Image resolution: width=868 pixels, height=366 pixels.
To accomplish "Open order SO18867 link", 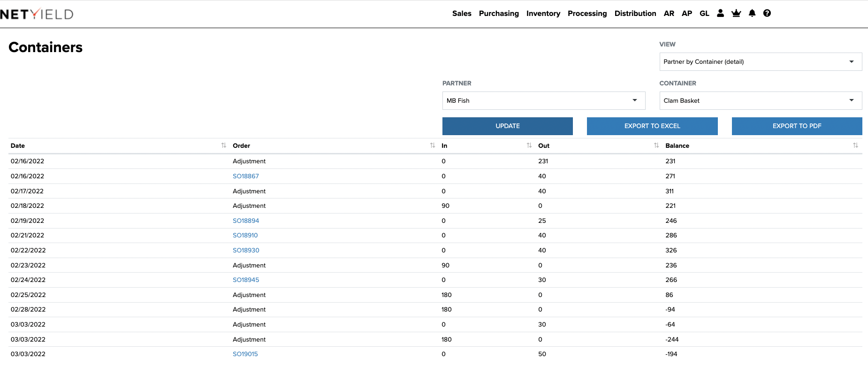I will (246, 176).
